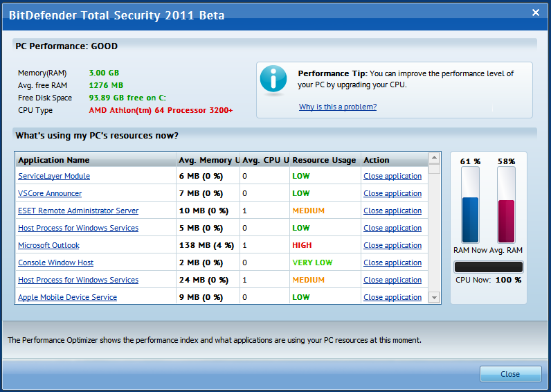Viewport: 551px width, 392px height.
Task: Open the ServiceLayer Module link
Action: click(x=54, y=176)
